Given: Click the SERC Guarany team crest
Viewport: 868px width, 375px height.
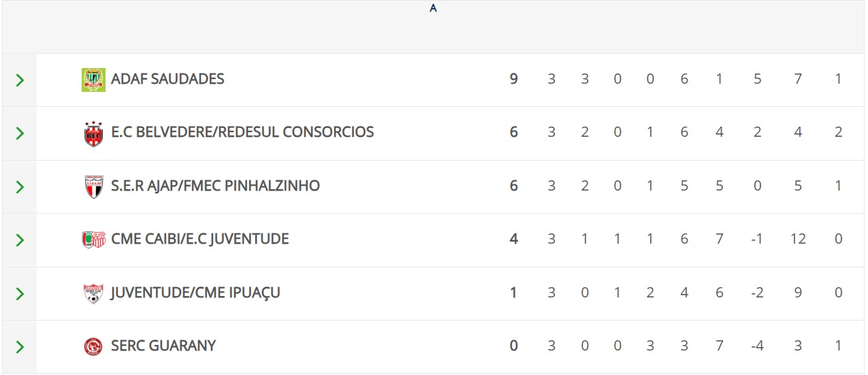Looking at the screenshot, I should pyautogui.click(x=93, y=346).
